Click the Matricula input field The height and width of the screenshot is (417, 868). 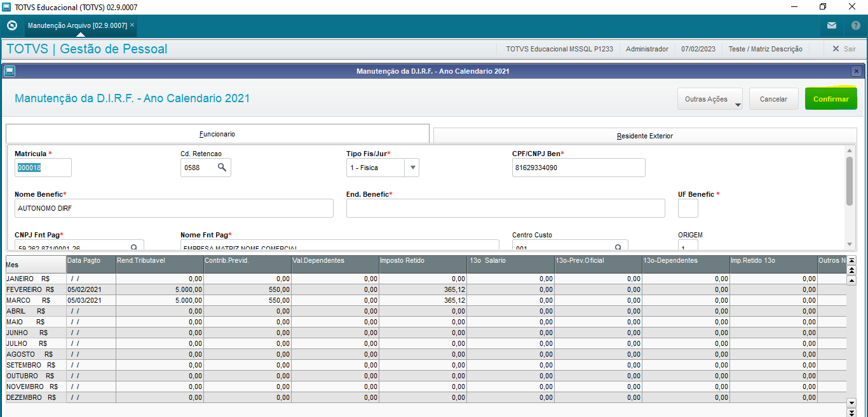(x=43, y=168)
